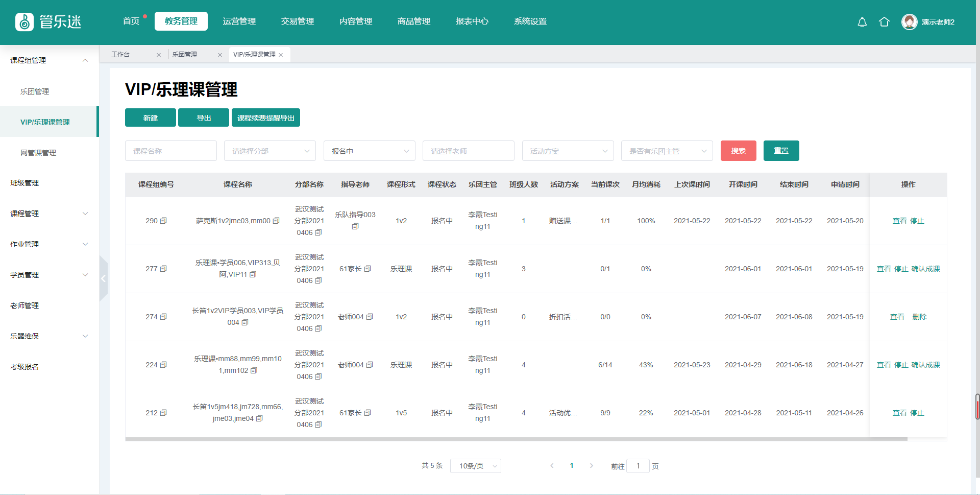
Task: Open the 运营管理 top menu
Action: [239, 21]
